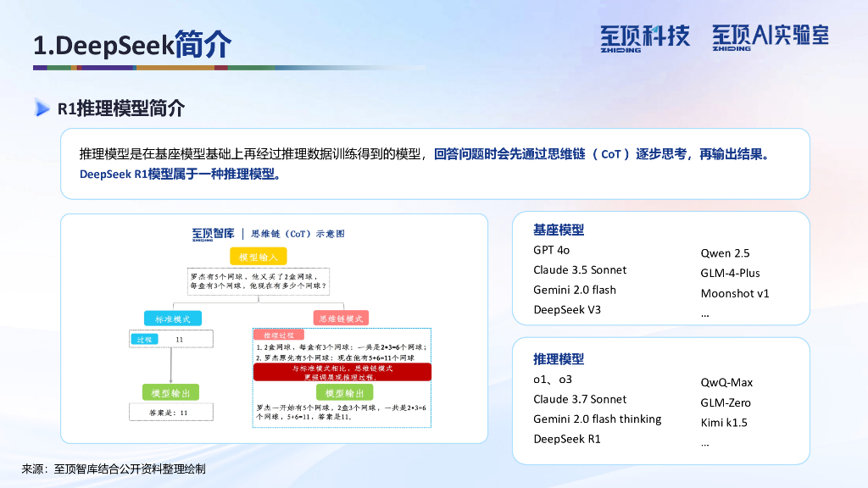Select the text DeepSeek R1

coord(567,440)
